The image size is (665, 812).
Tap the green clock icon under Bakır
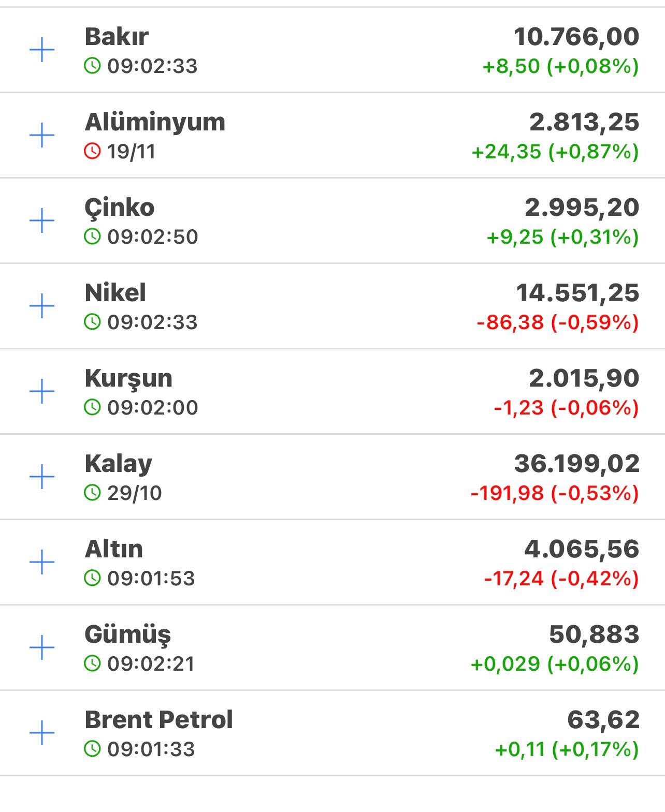92,66
